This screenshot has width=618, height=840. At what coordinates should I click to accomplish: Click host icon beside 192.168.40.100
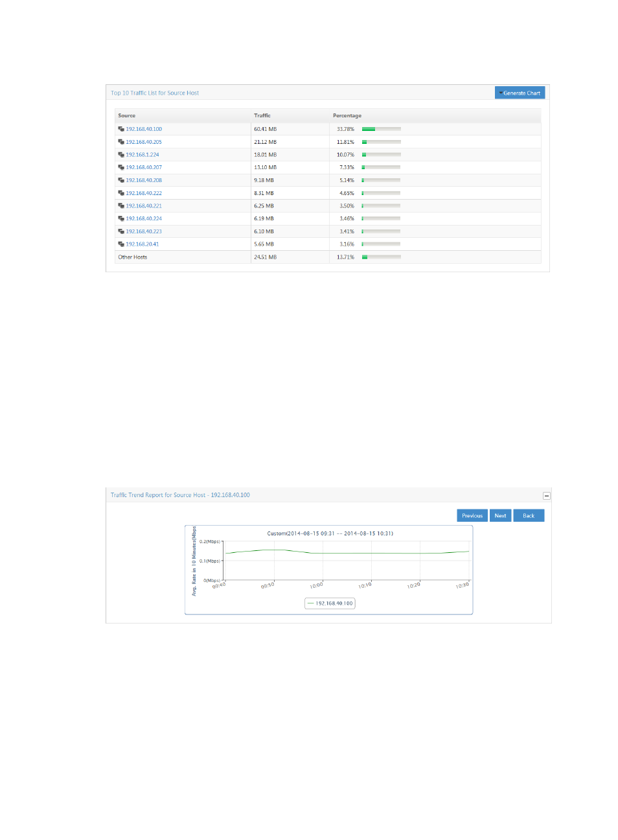pos(121,129)
